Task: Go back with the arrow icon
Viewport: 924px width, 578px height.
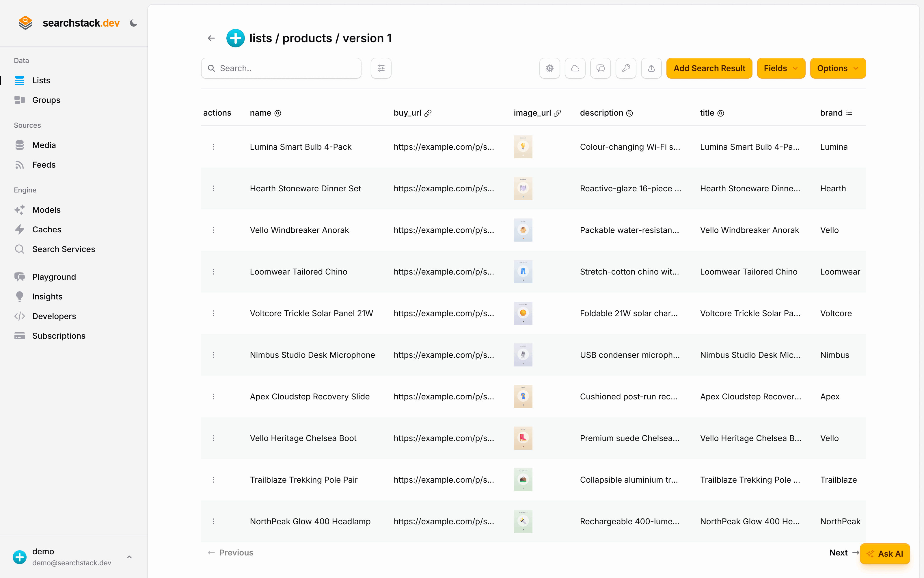Action: (211, 38)
